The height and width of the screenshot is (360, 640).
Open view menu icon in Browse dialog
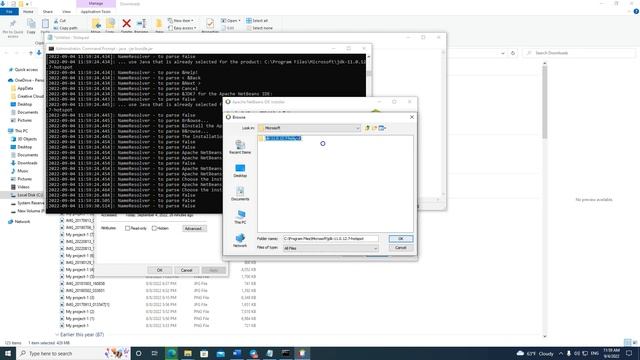tap(382, 128)
